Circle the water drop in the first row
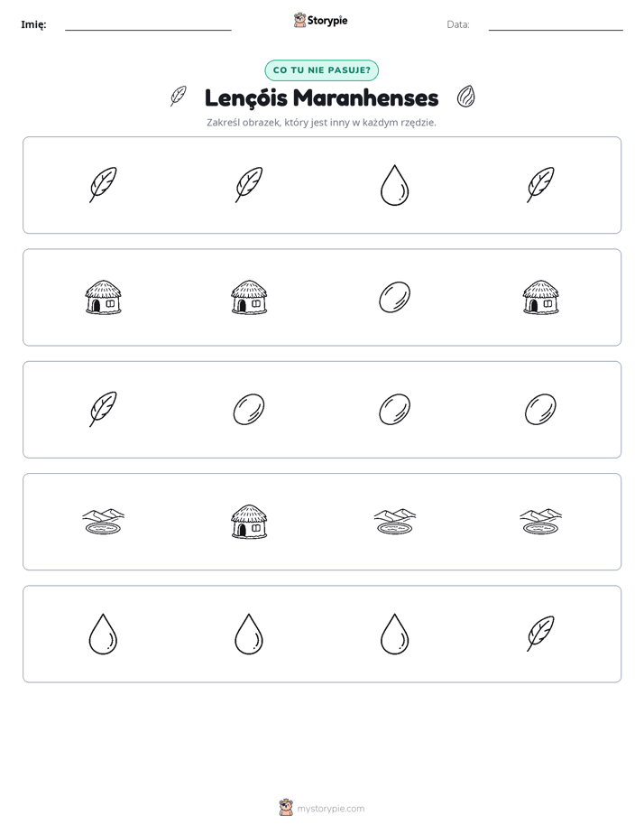The height and width of the screenshot is (834, 644). click(x=394, y=185)
